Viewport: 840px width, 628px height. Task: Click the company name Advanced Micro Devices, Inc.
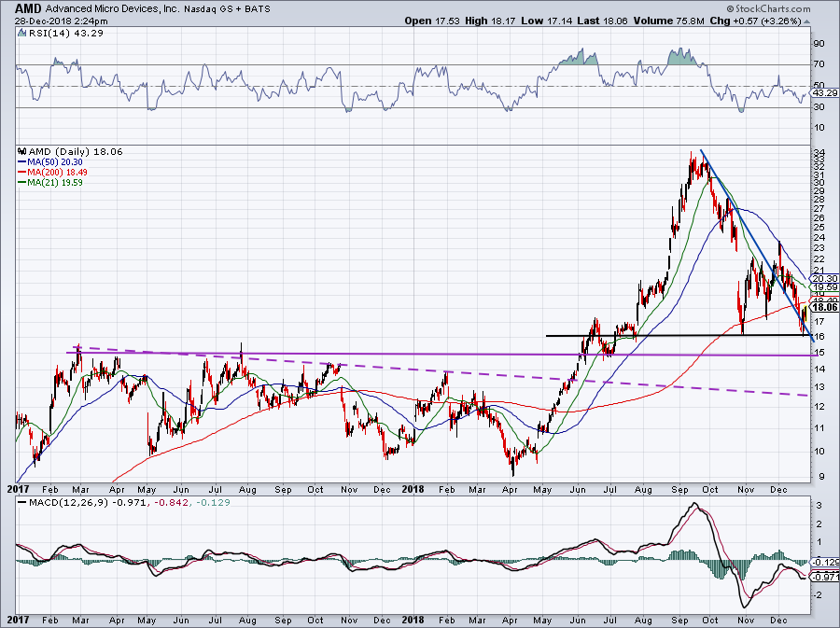point(113,9)
